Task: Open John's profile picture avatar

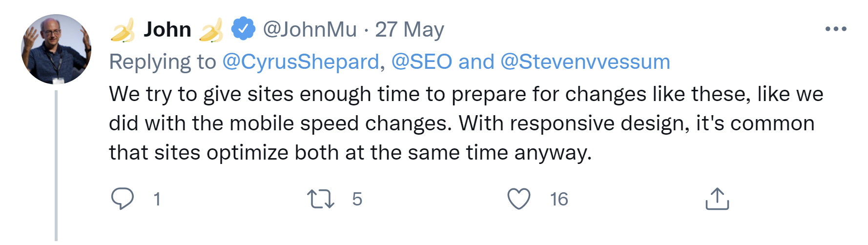Action: coord(56,49)
